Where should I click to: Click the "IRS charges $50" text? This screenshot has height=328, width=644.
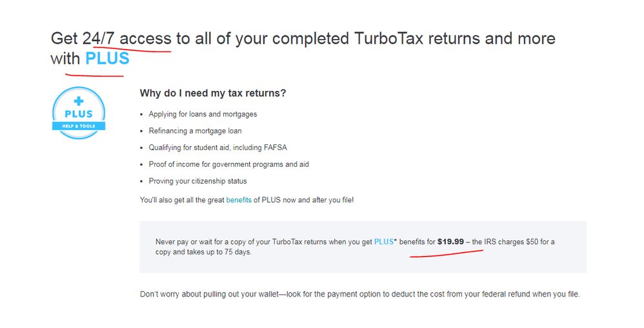509,242
